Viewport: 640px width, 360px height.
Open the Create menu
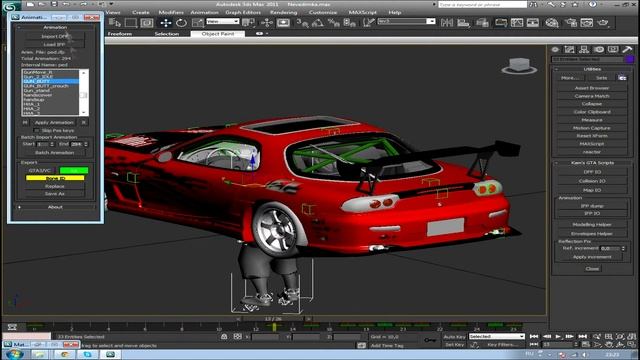(140, 12)
